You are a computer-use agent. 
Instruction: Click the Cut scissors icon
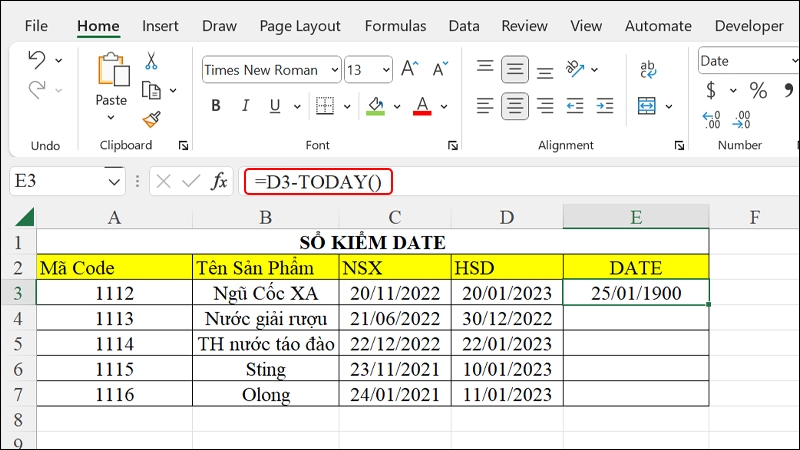click(x=151, y=61)
